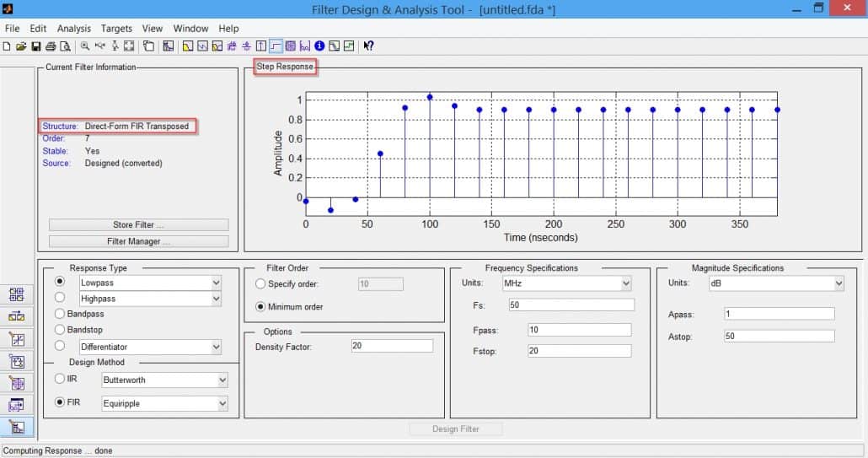This screenshot has height=458, width=868.
Task: Click the Fpass input field
Action: click(x=580, y=330)
